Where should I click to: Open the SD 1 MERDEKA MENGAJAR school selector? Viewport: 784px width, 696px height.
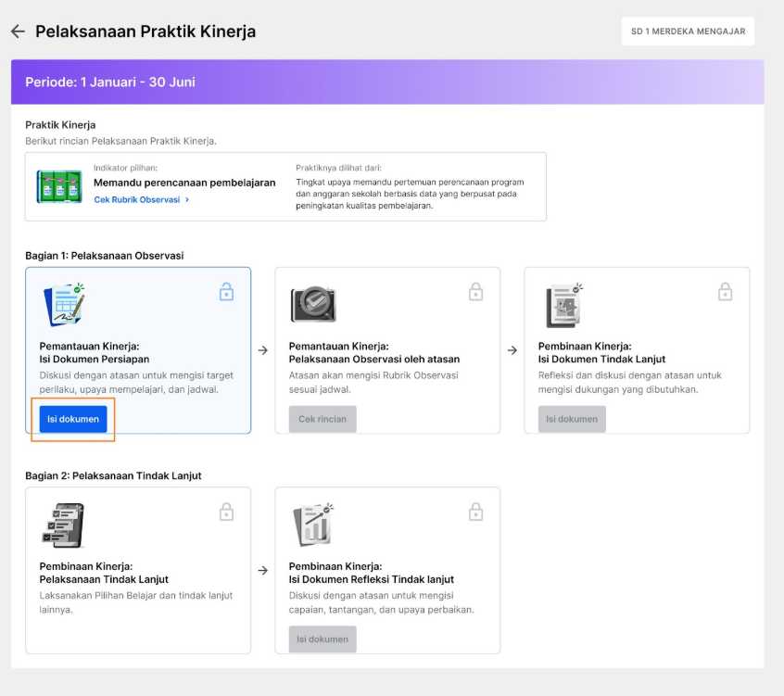[688, 32]
